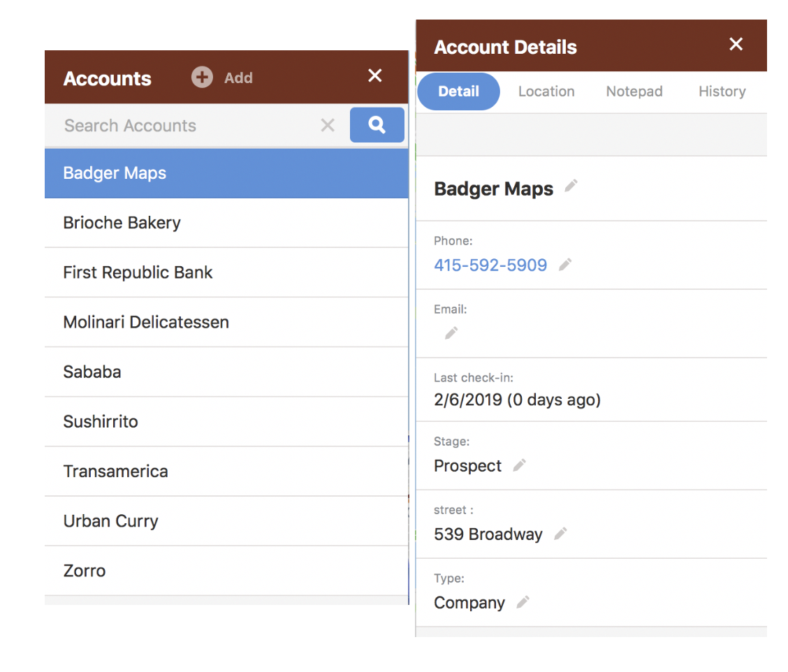
Task: Open the Brioche Bakery account
Action: 226,223
